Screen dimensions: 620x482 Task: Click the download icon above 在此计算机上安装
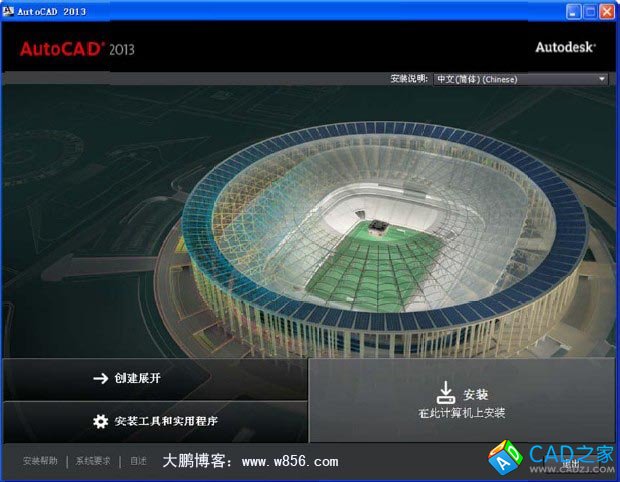(446, 392)
